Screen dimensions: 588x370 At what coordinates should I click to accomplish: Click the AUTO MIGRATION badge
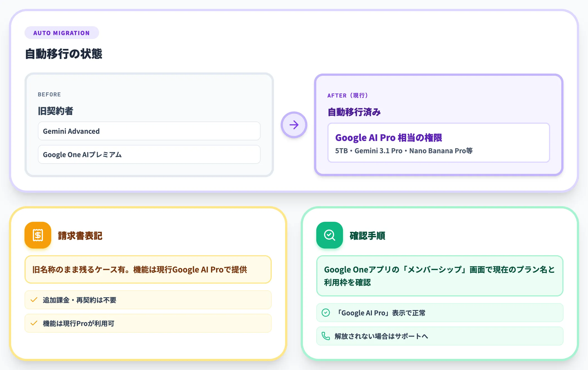(62, 33)
